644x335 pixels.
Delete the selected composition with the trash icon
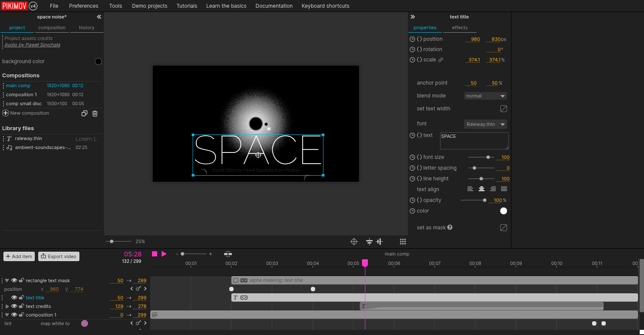[x=95, y=113]
